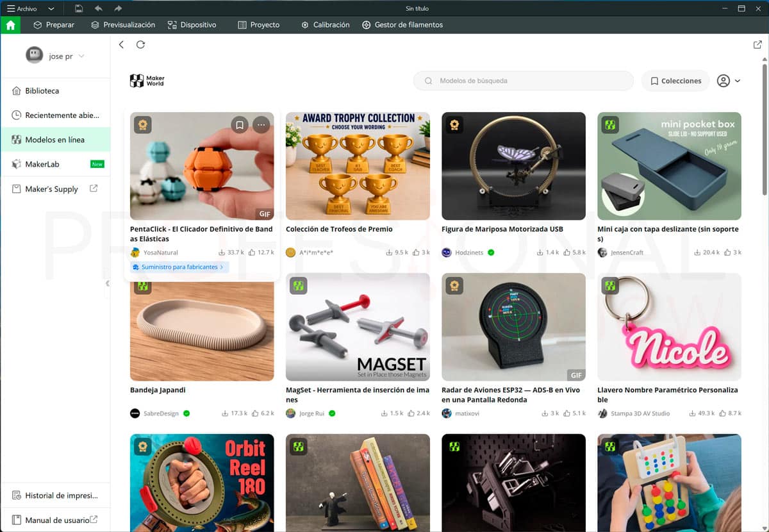Click the Hodzinets author link
The image size is (769, 532).
[470, 253]
